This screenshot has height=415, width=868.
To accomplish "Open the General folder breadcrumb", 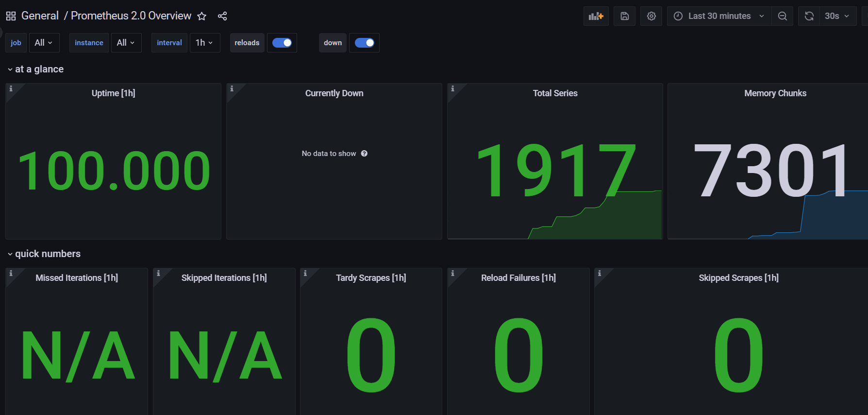I will coord(40,16).
